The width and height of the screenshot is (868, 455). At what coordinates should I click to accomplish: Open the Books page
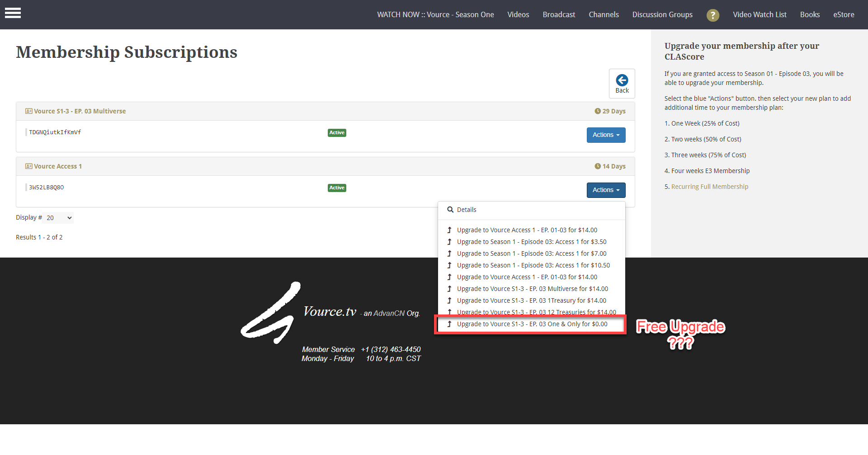[x=810, y=14]
